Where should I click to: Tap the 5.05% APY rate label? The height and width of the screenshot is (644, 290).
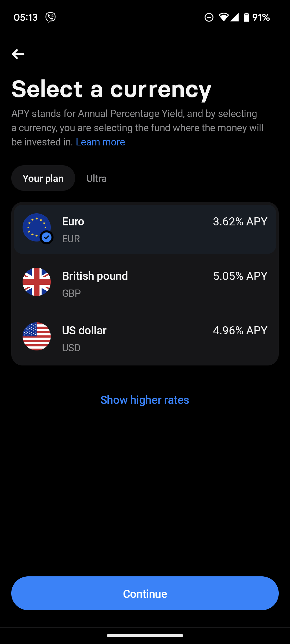[240, 276]
